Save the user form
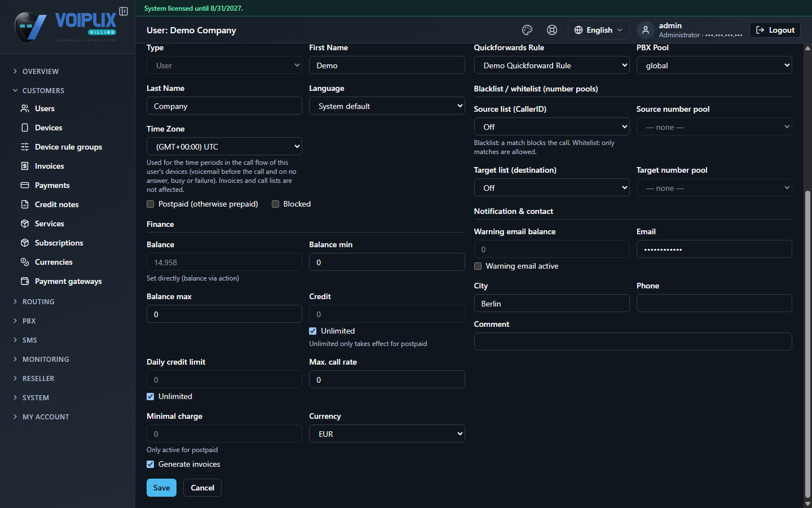 tap(161, 488)
